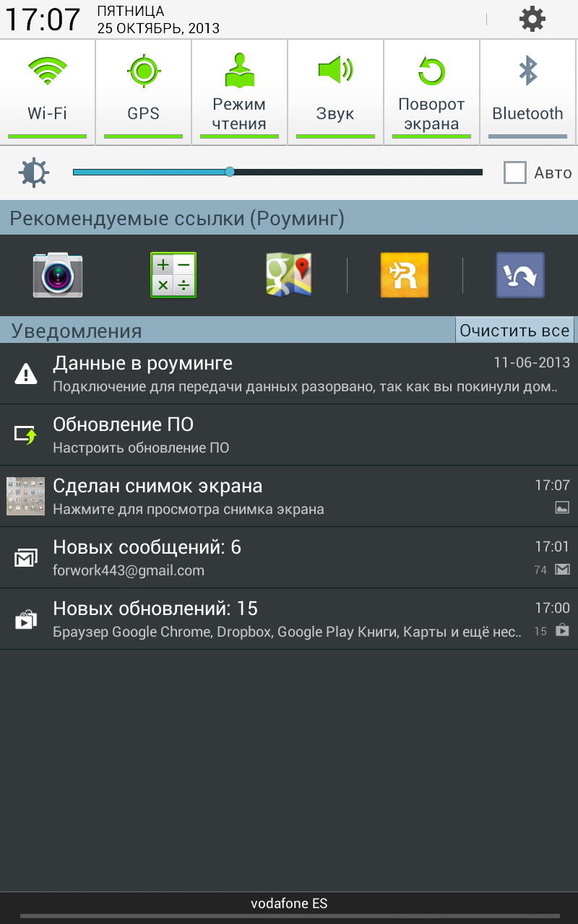This screenshot has height=924, width=578.
Task: Tap the screenshot thumbnail in notifications
Action: (x=26, y=496)
